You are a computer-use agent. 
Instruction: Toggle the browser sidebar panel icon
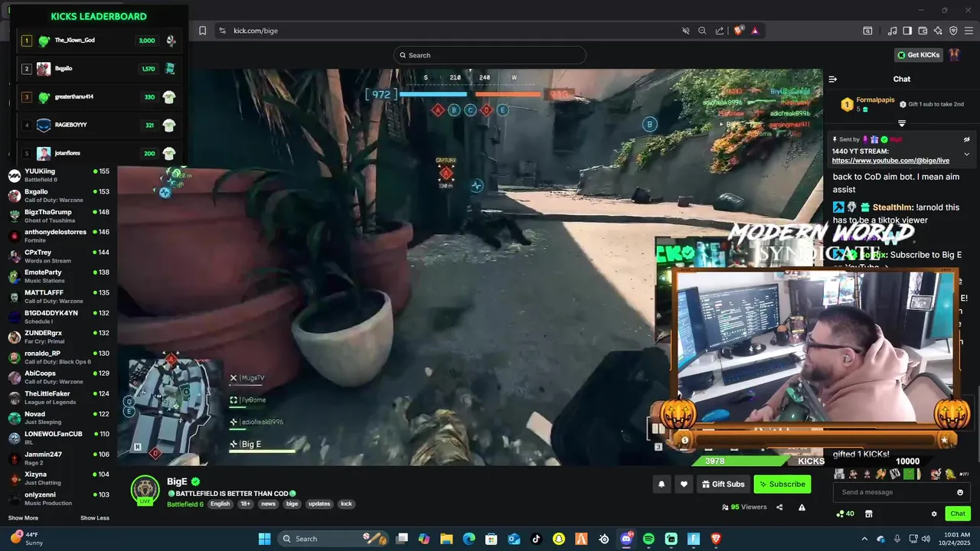[907, 31]
